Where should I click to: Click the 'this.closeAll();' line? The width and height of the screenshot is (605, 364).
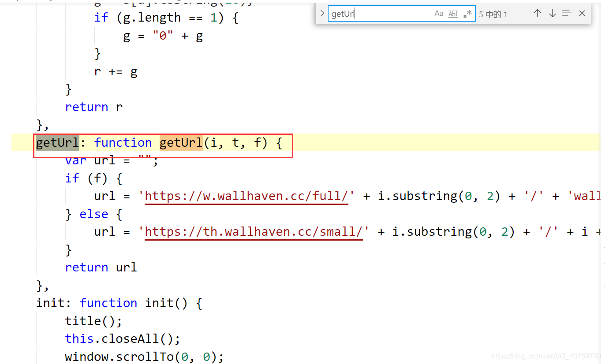pos(123,339)
